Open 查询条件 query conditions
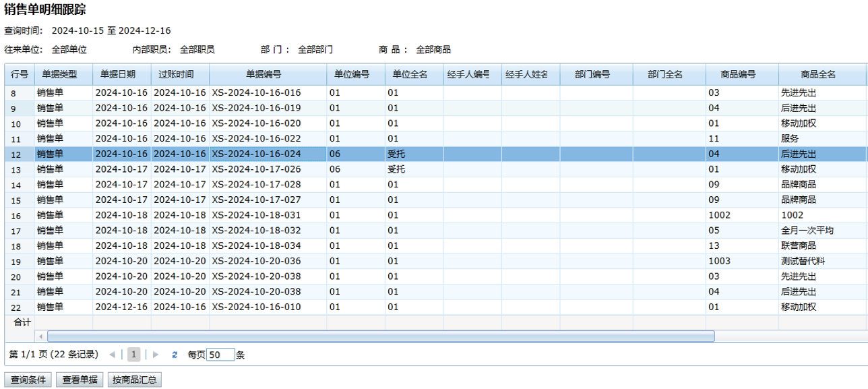Screen dimensions: 868x389 click(x=28, y=380)
